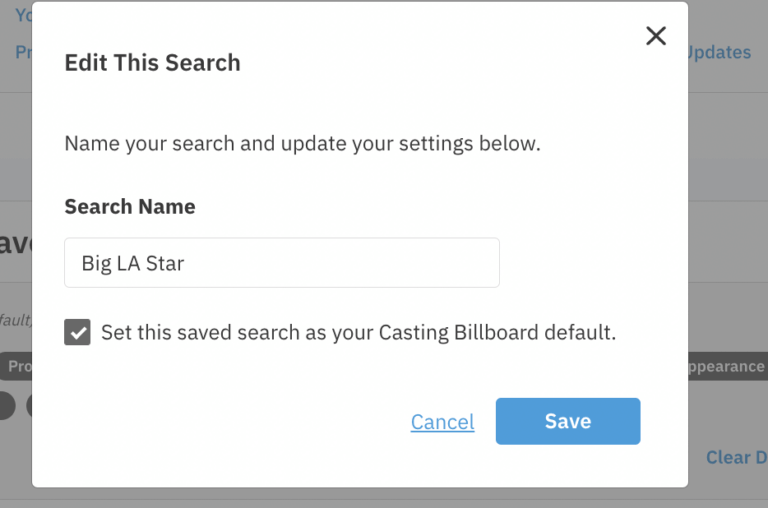Close the Edit This Search dialog
768x508 pixels.
point(656,36)
